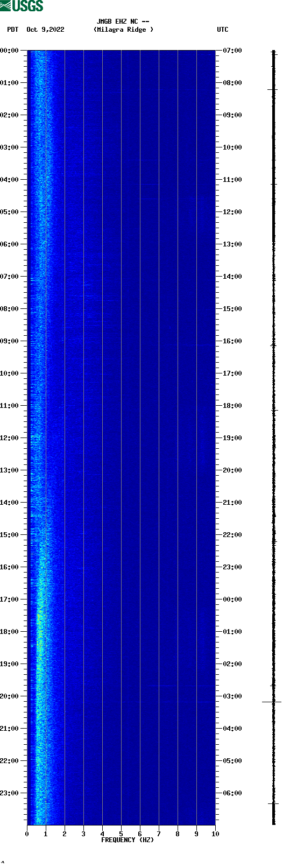This screenshot has width=297, height=868.
Task: Click the 22:00 label on PDT axis
Action: point(10,761)
